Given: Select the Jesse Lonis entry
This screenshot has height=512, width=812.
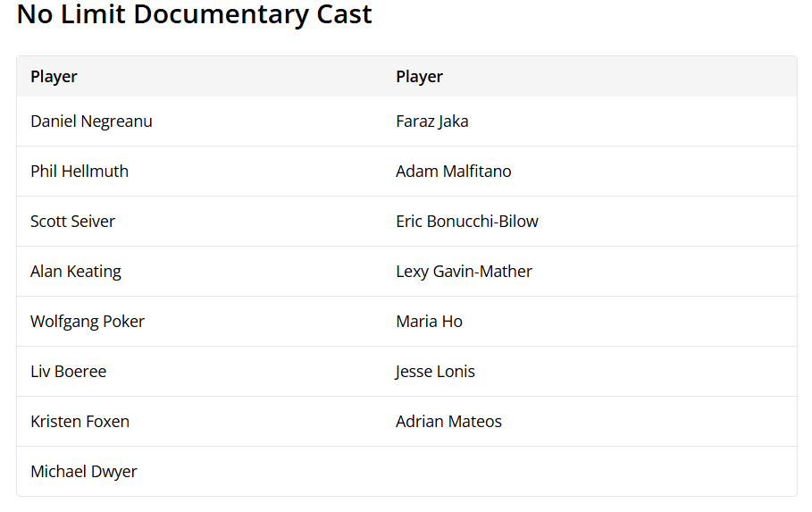Looking at the screenshot, I should click(435, 372).
